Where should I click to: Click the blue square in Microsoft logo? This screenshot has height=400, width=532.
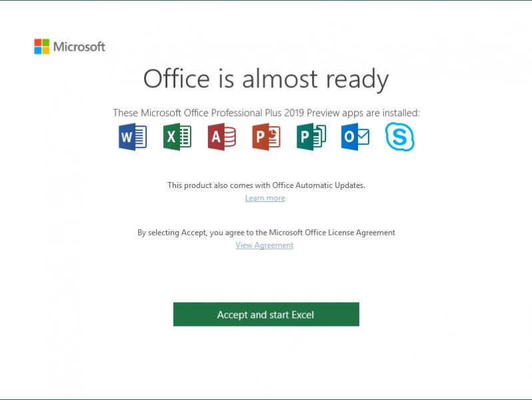[x=38, y=51]
